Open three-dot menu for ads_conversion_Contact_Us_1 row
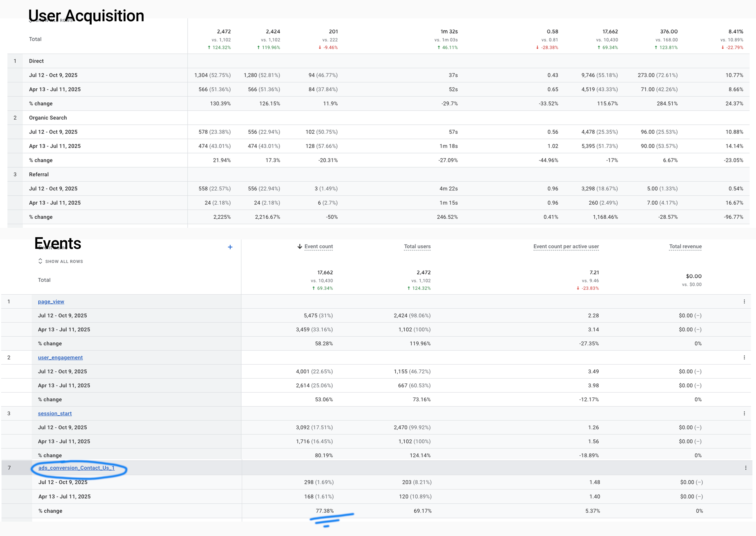756x536 pixels. pyautogui.click(x=745, y=468)
